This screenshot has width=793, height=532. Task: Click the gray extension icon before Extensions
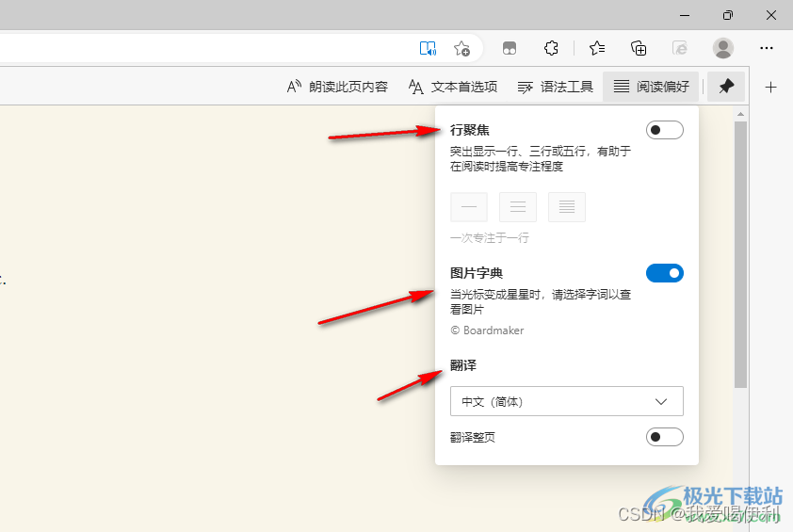click(x=510, y=49)
